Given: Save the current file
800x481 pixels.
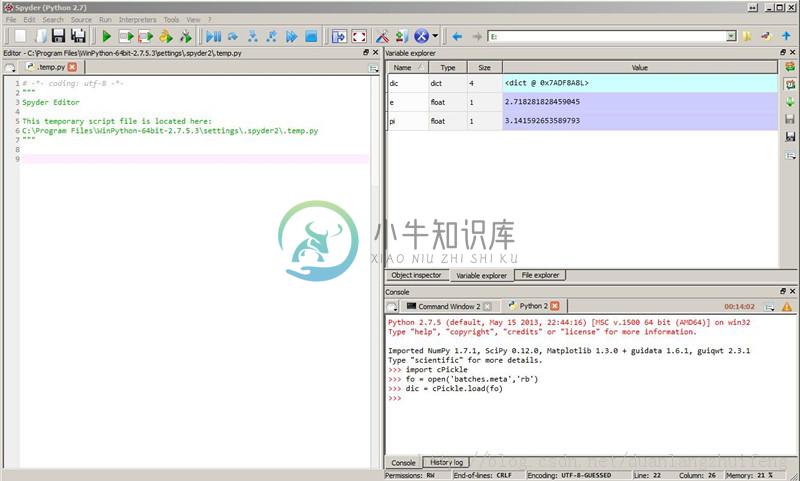Looking at the screenshot, I should click(x=59, y=36).
